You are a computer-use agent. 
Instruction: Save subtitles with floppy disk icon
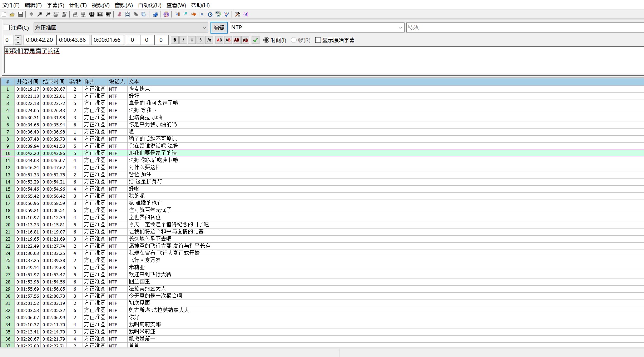pos(20,14)
